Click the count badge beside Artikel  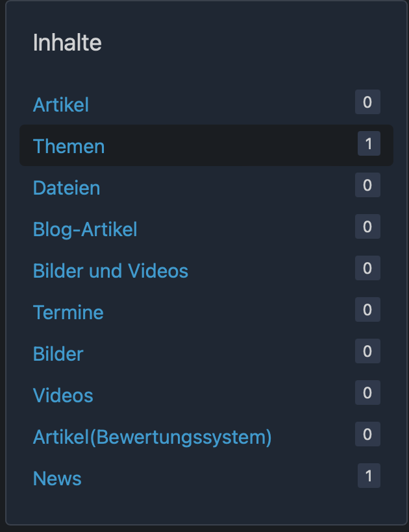(367, 103)
